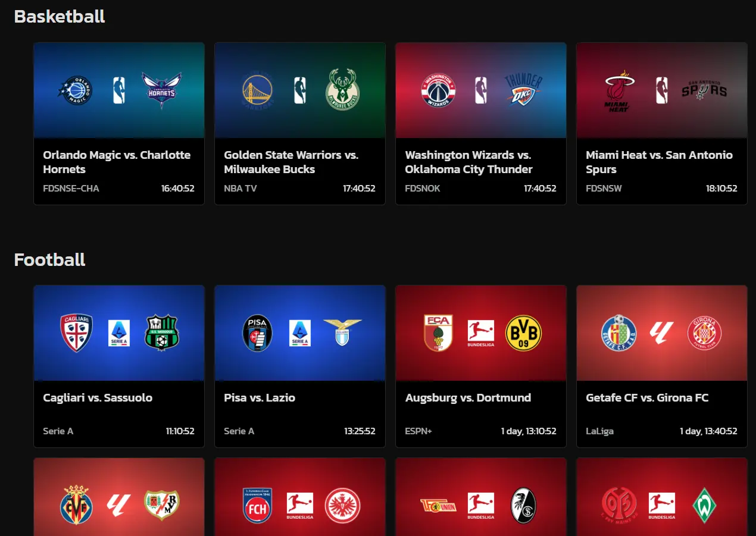Click the Lazio eagle crest
Viewport: 756px width, 536px height.
342,332
